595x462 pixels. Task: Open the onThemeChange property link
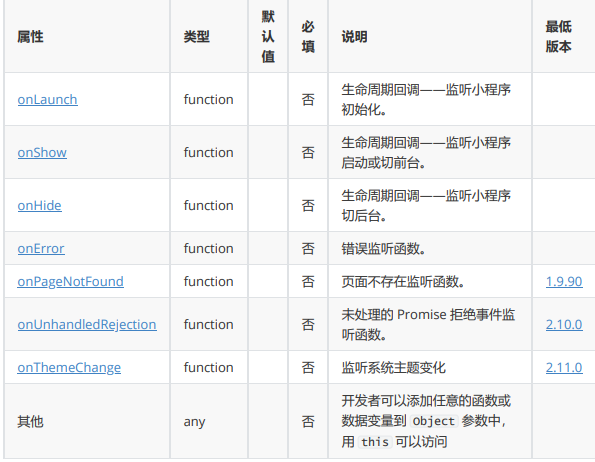(x=69, y=368)
